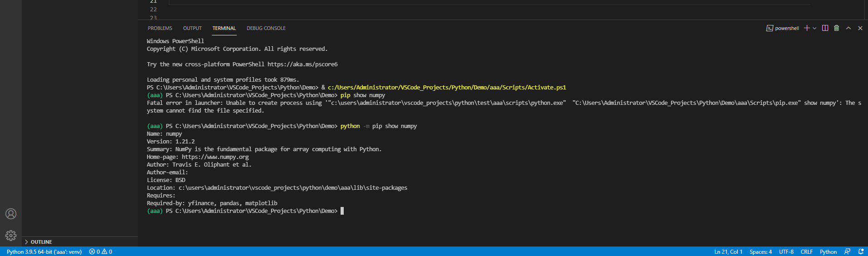Close the terminal panel with X
868x256 pixels.
click(860, 28)
